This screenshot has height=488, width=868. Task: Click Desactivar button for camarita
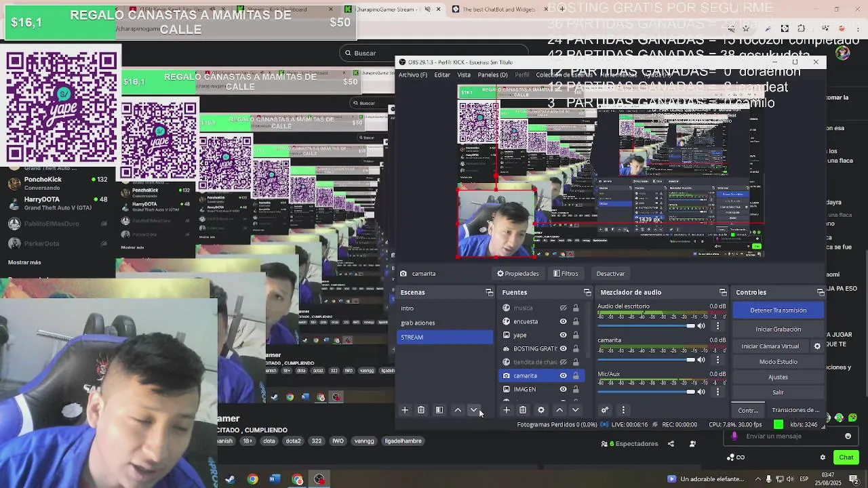[610, 274]
